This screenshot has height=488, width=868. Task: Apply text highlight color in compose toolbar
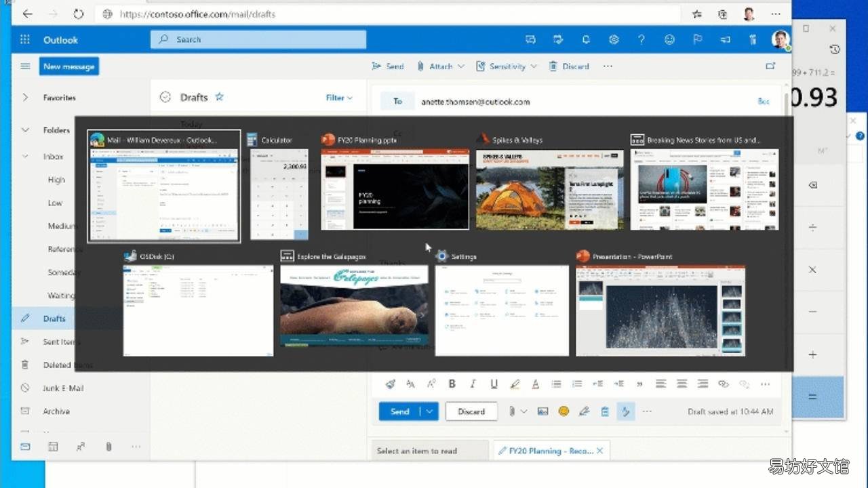point(515,384)
